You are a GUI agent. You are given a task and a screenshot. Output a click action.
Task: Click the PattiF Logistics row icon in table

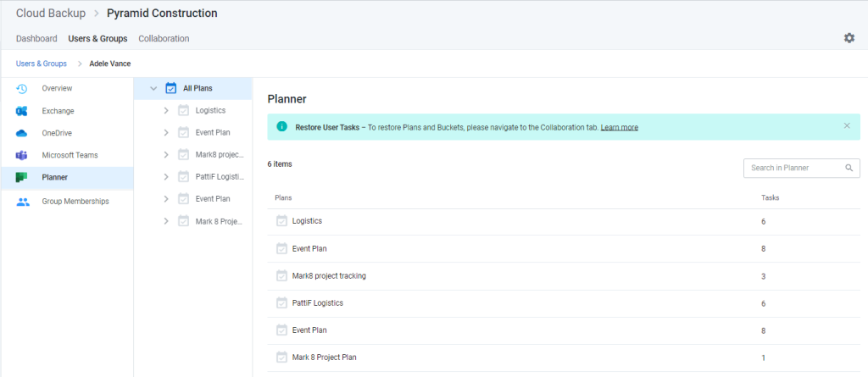[281, 302]
